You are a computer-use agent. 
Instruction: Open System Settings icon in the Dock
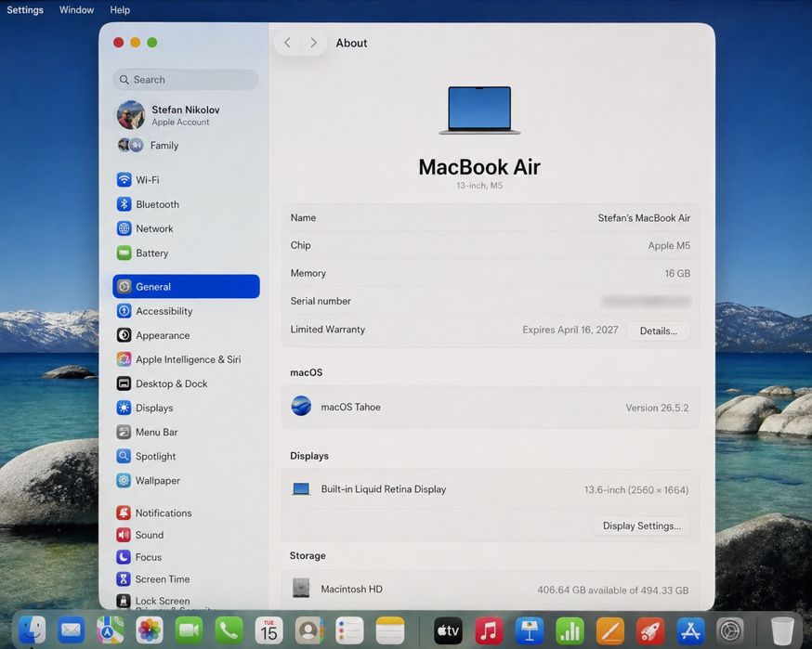pyautogui.click(x=730, y=630)
